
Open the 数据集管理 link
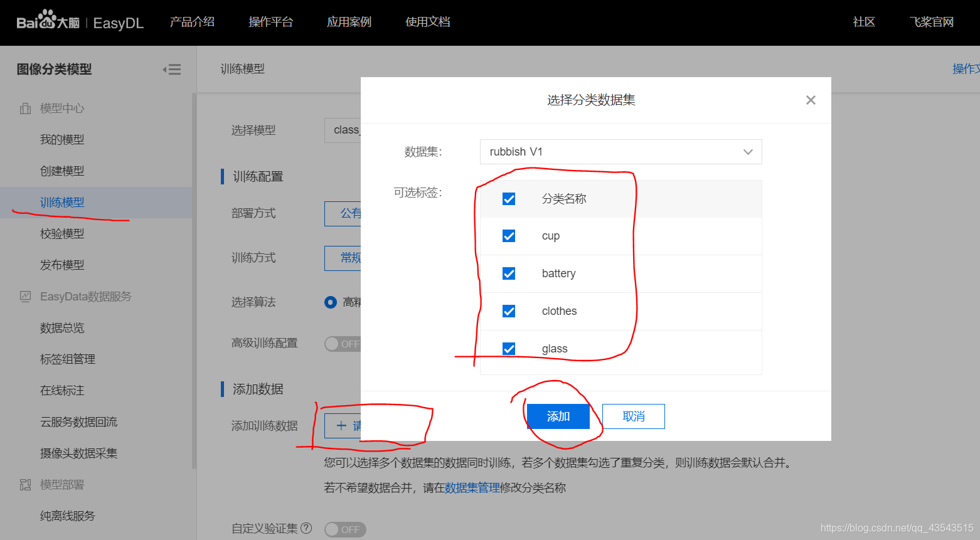[472, 488]
